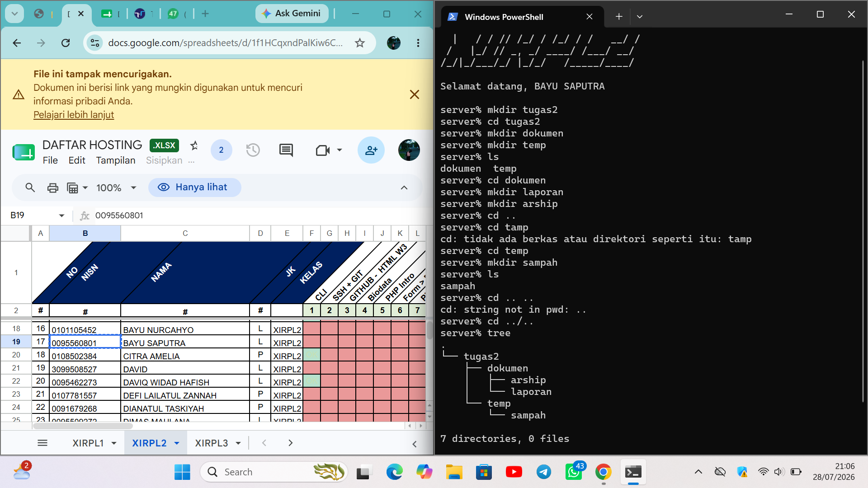
Task: Click the horizontal scrollbar of the sheet
Action: tap(83, 426)
